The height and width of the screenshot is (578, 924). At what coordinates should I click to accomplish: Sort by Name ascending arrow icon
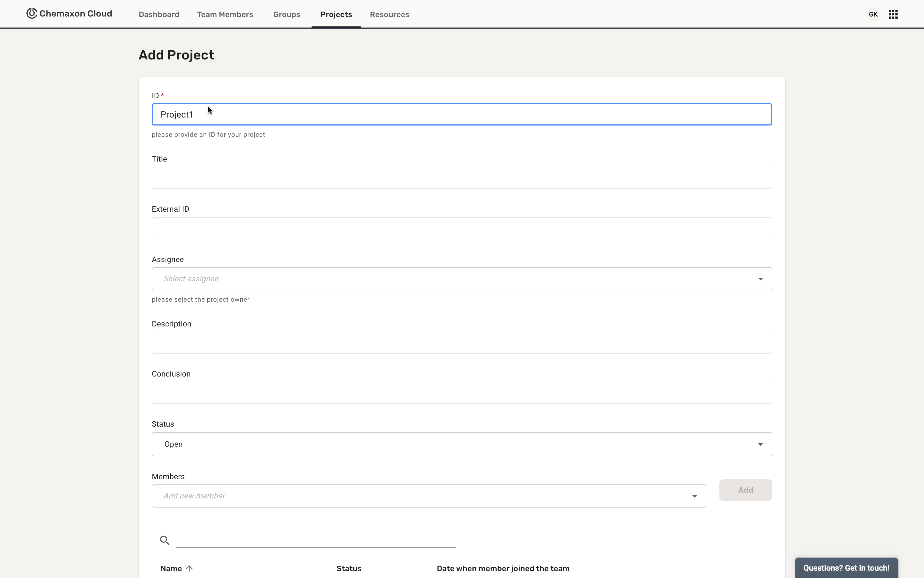point(189,568)
